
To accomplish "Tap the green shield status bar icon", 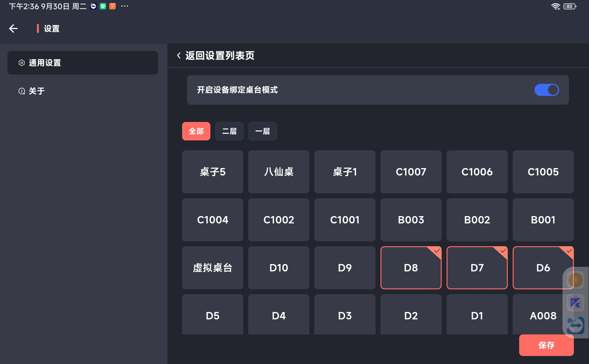I will click(103, 6).
